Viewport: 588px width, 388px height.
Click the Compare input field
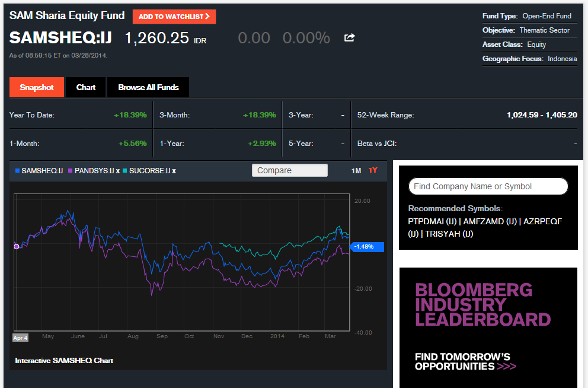[289, 170]
